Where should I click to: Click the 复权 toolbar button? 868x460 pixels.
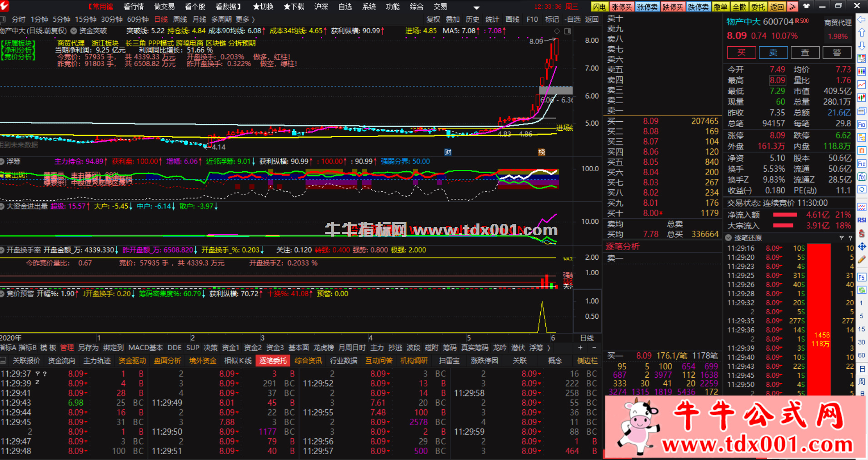(434, 19)
